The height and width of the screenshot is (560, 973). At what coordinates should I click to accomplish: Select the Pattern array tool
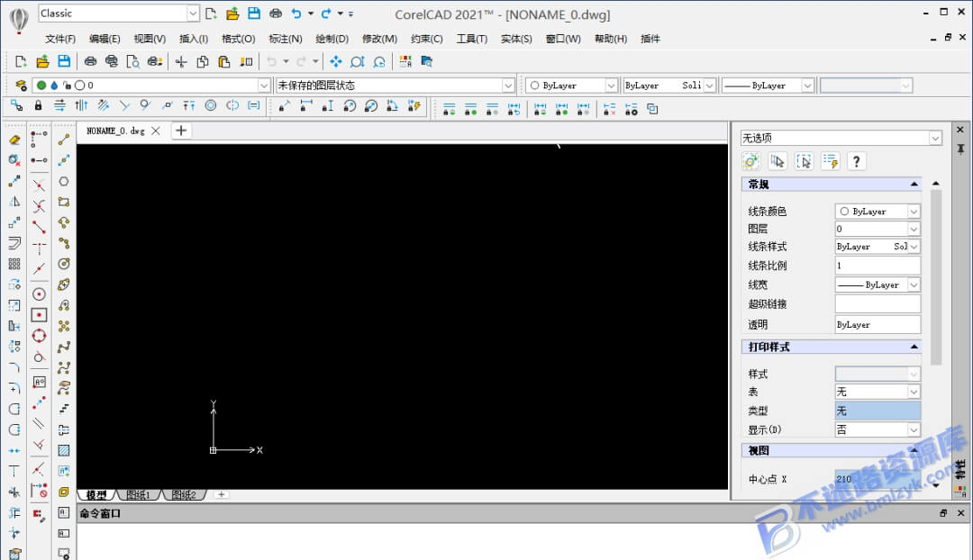click(x=14, y=264)
